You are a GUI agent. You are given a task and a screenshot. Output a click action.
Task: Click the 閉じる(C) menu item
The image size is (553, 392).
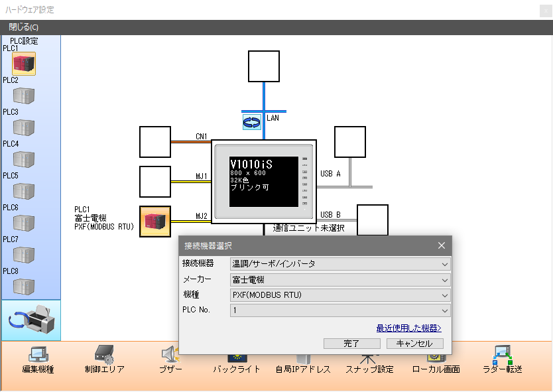[23, 27]
